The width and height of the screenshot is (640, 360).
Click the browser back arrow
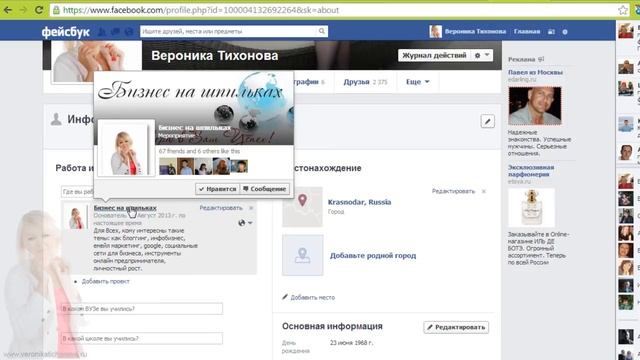tap(8, 10)
